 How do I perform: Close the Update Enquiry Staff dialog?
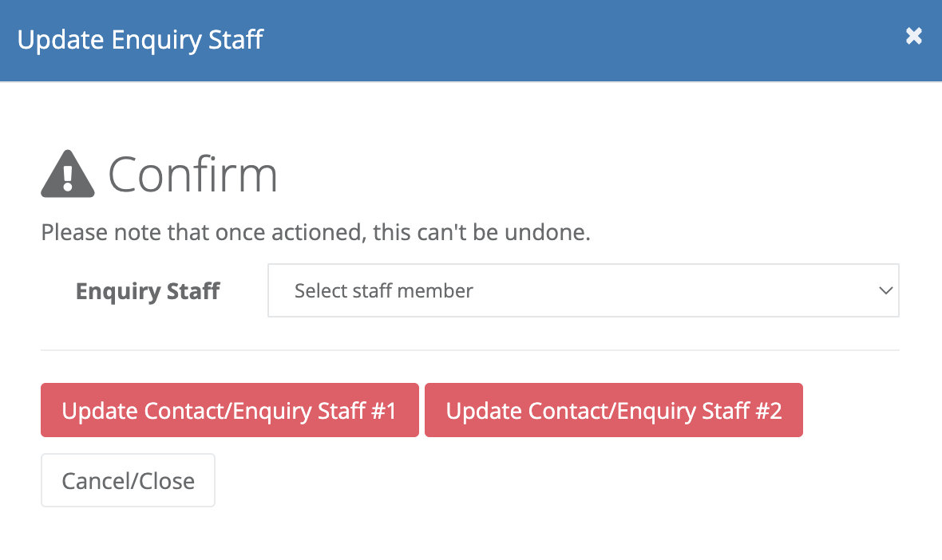click(914, 36)
